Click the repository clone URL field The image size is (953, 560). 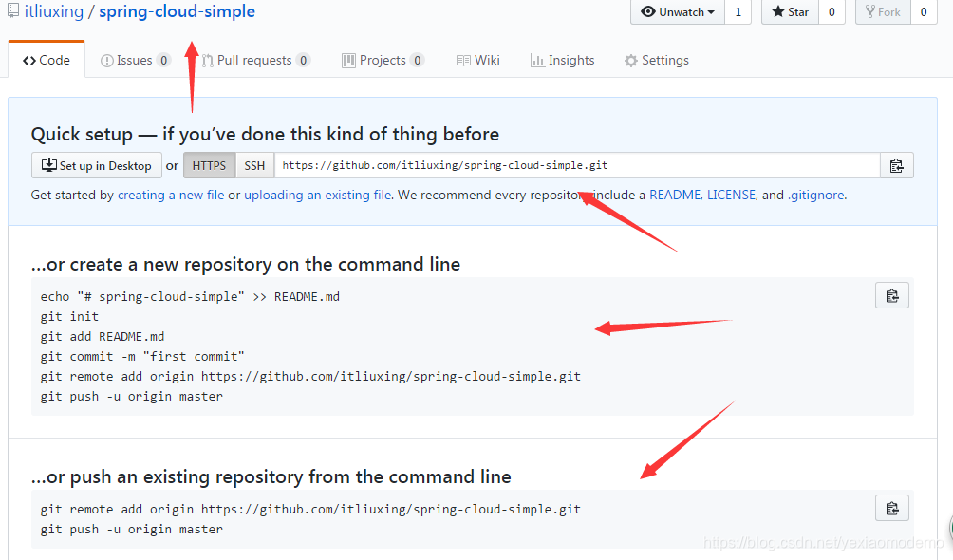(x=577, y=165)
